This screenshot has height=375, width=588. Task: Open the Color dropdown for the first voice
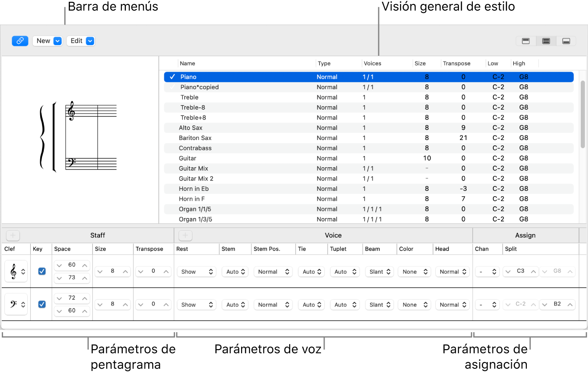(x=414, y=272)
